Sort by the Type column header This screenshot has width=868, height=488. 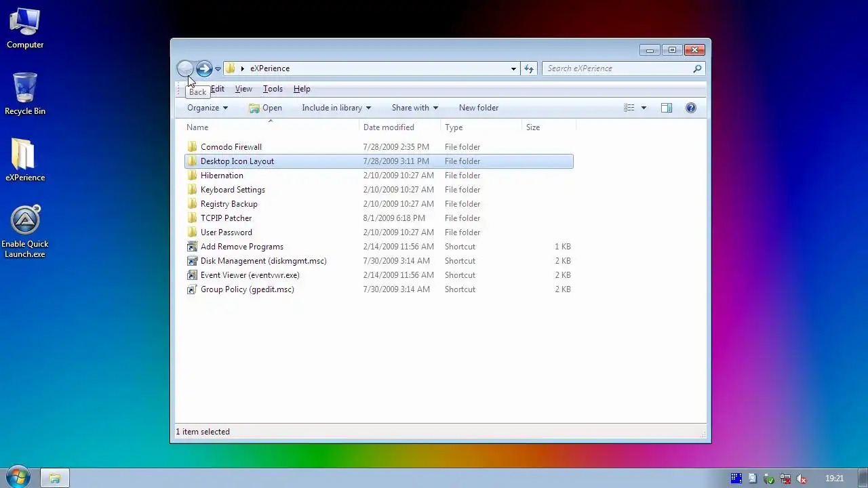(x=481, y=127)
